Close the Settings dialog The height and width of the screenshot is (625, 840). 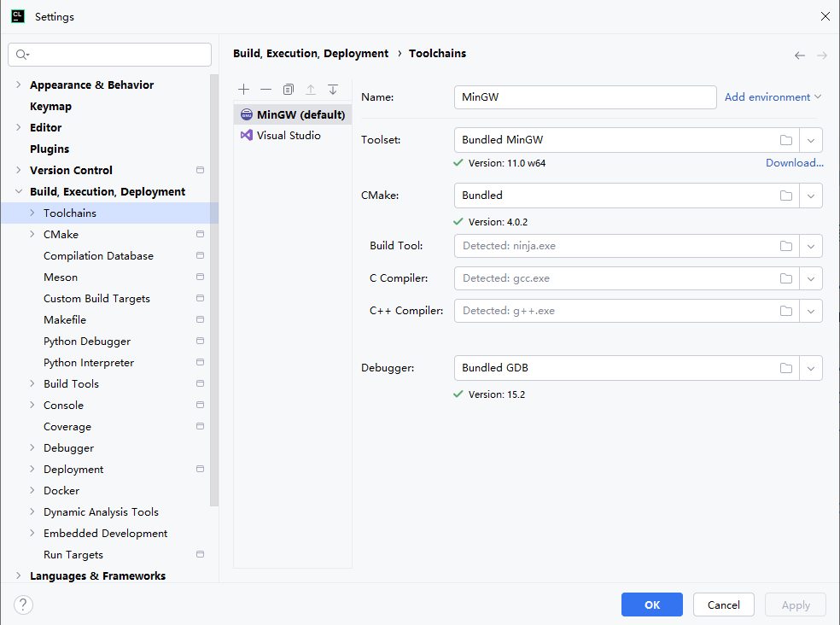tap(825, 16)
